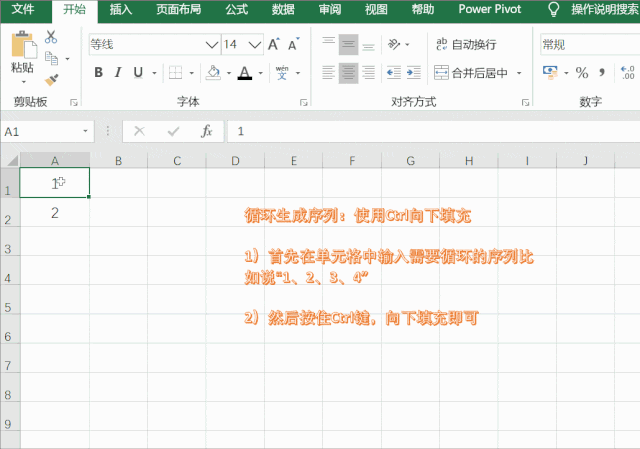Decrease indent
The image size is (640, 449).
coord(394,73)
